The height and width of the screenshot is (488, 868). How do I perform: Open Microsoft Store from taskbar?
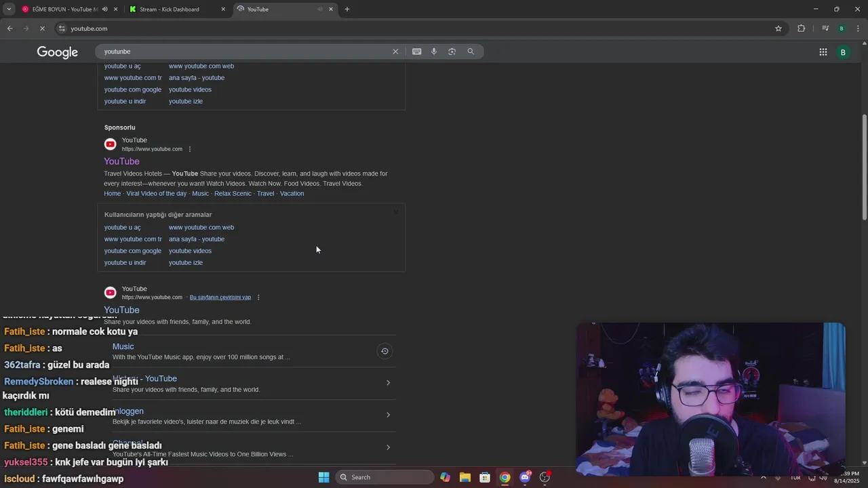pos(485,477)
